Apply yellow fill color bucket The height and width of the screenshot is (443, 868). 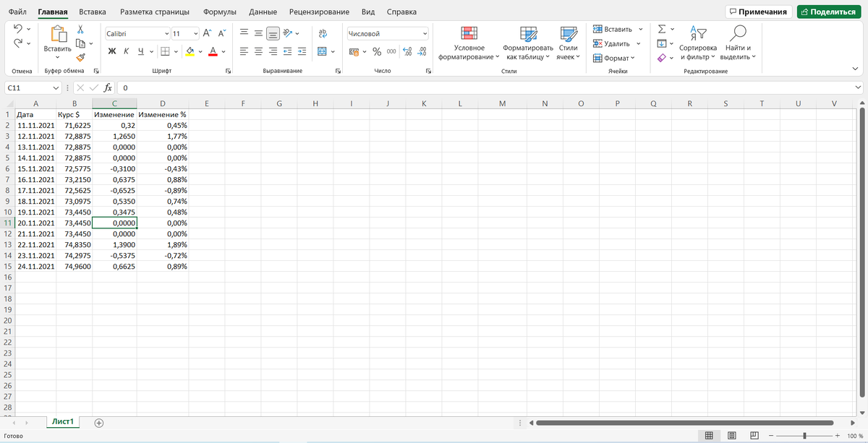pos(190,51)
